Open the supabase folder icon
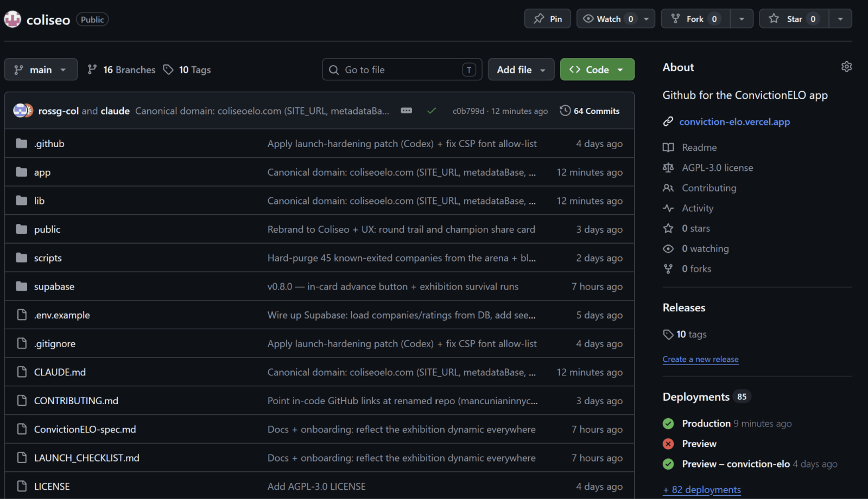868x499 pixels. (x=22, y=286)
